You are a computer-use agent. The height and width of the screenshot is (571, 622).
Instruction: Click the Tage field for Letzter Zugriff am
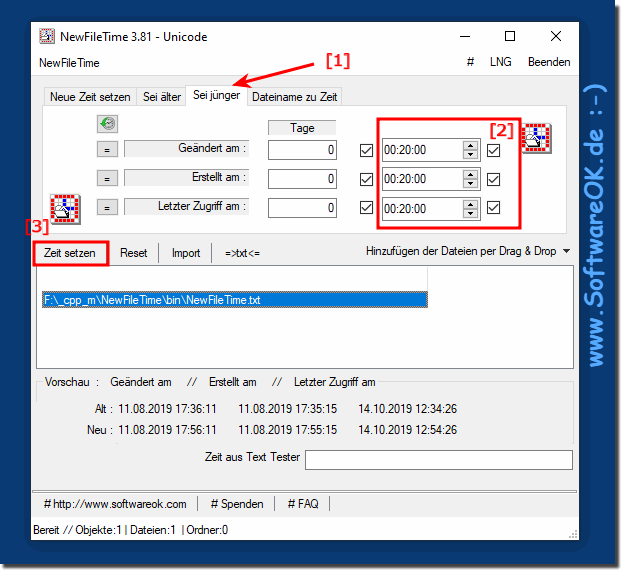[302, 208]
